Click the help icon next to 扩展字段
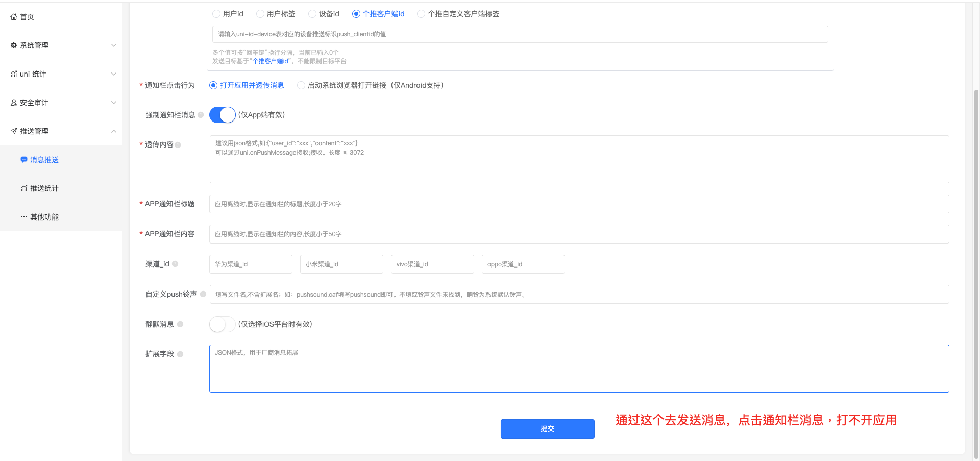The image size is (980, 461). [180, 354]
